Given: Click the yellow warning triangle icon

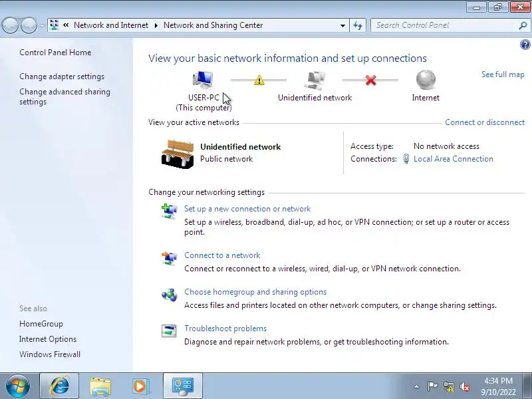Looking at the screenshot, I should click(x=259, y=80).
